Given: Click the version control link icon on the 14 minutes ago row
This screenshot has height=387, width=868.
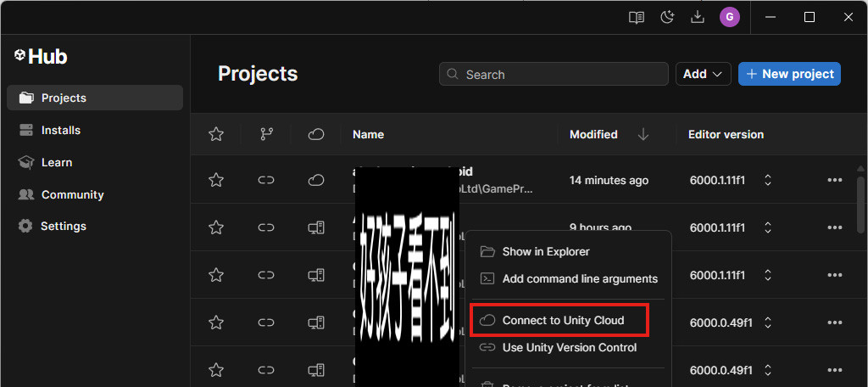Looking at the screenshot, I should point(266,180).
